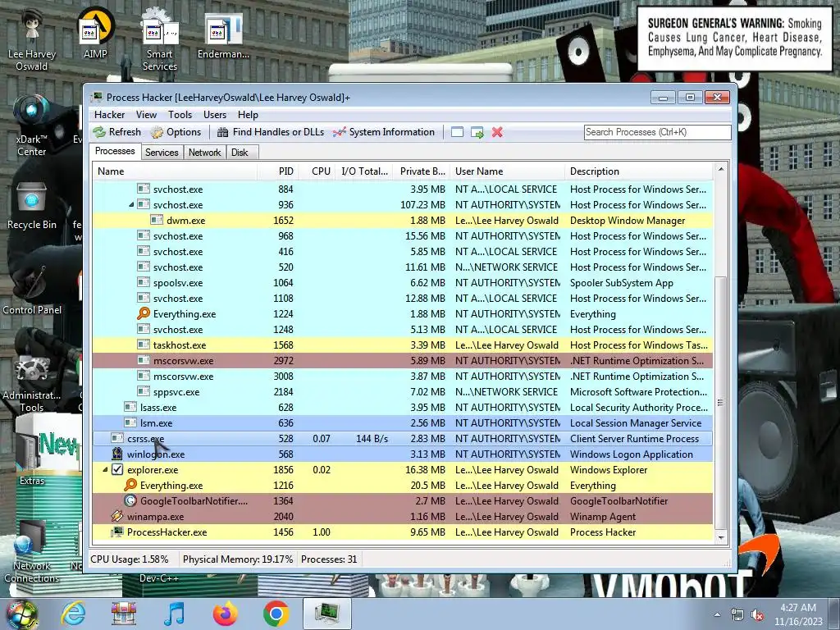This screenshot has height=630, width=840.
Task: Click the Refresh toolbar button
Action: click(x=116, y=132)
